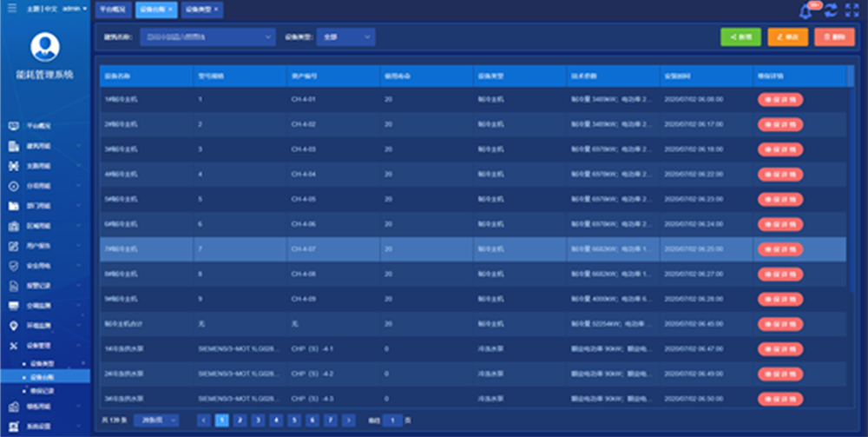Click the jump-to-page input field
This screenshot has width=868, height=437.
(x=392, y=420)
